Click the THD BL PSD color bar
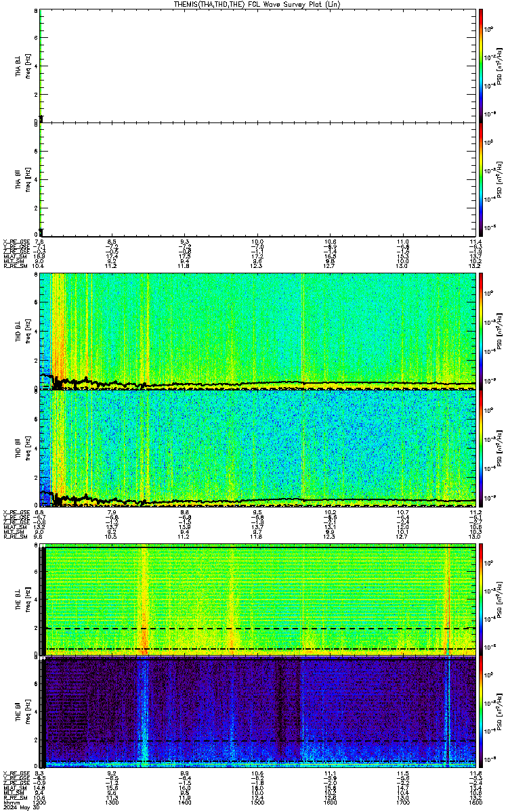This screenshot has width=508, height=812. click(481, 331)
